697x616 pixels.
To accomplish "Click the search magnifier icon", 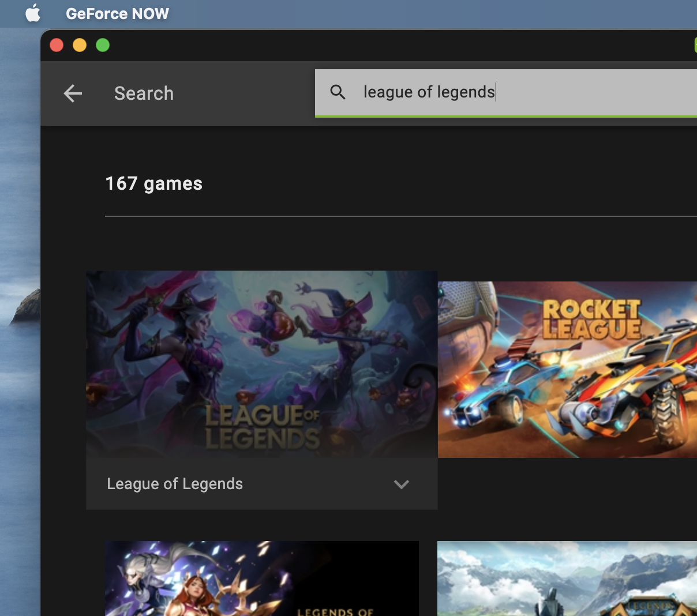I will click(x=338, y=92).
